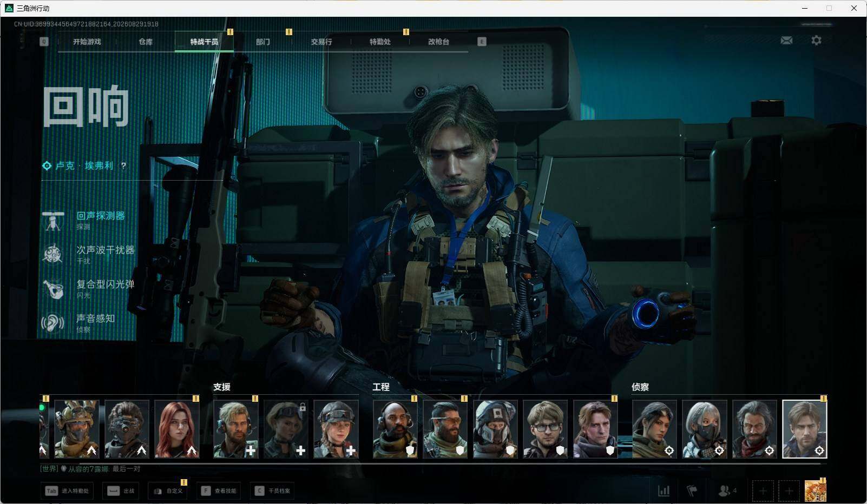867x504 pixels.
Task: Open the 自定义 customize button
Action: [x=168, y=491]
